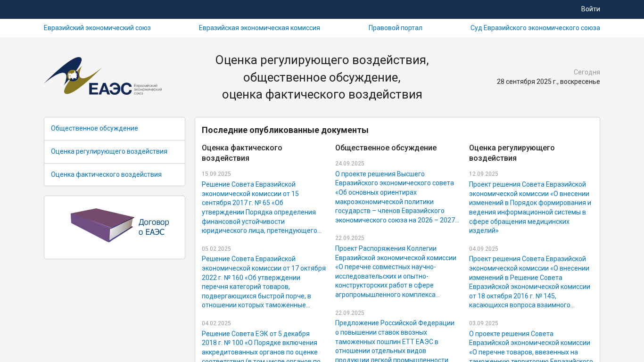This screenshot has width=644, height=362.
Task: Open 03.09.2025 draft on imported goods list
Action: click(x=530, y=347)
